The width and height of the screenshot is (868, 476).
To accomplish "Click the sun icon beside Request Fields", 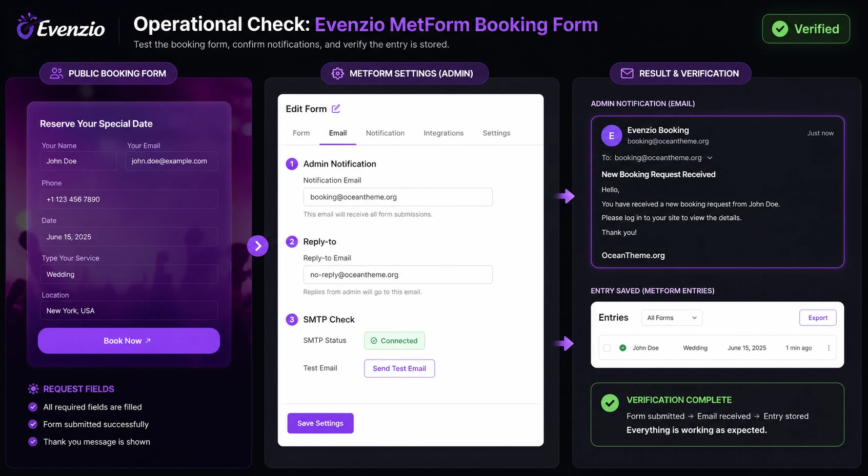I will (x=33, y=389).
